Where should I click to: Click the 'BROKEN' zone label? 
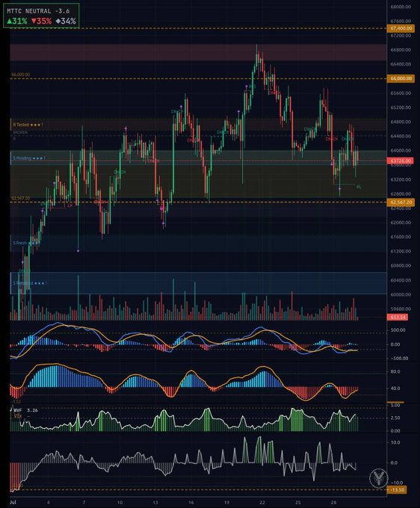pos(20,132)
